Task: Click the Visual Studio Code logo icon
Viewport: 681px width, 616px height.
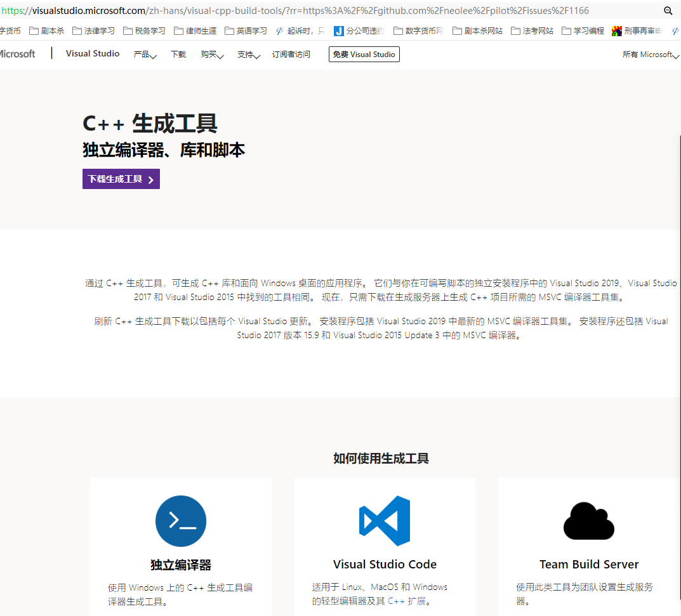Action: [385, 521]
